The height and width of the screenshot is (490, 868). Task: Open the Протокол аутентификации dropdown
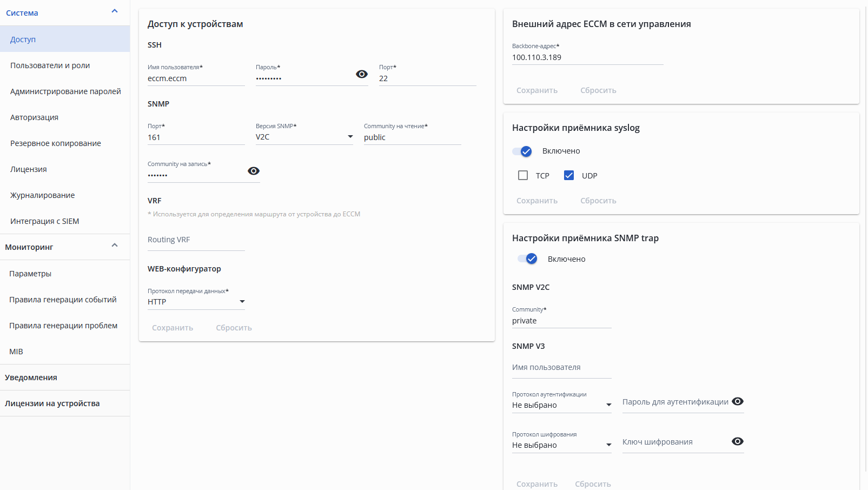point(561,405)
